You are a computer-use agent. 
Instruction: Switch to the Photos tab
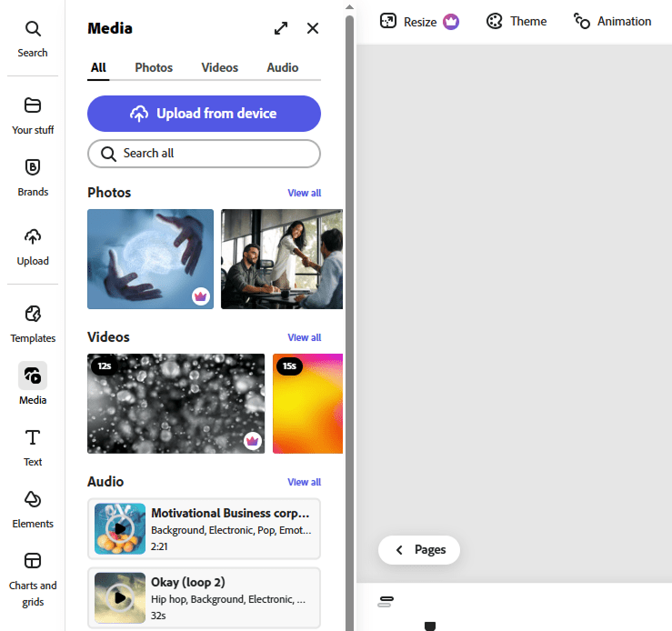tap(154, 67)
